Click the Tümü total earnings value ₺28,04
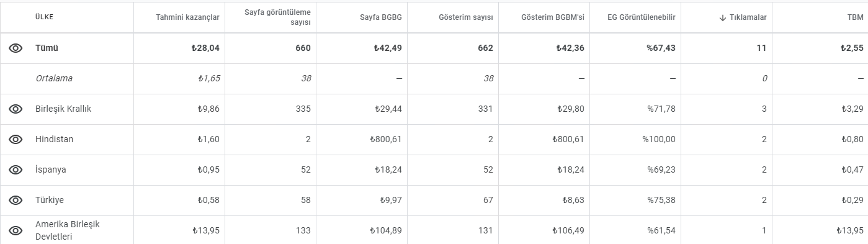Screen dimensions: 868x244 point(204,48)
